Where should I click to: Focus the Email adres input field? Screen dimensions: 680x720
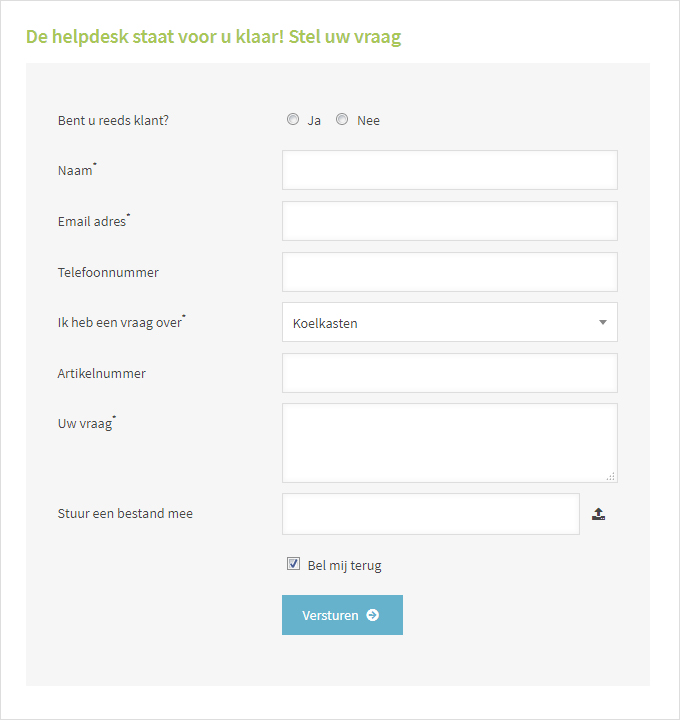[450, 221]
